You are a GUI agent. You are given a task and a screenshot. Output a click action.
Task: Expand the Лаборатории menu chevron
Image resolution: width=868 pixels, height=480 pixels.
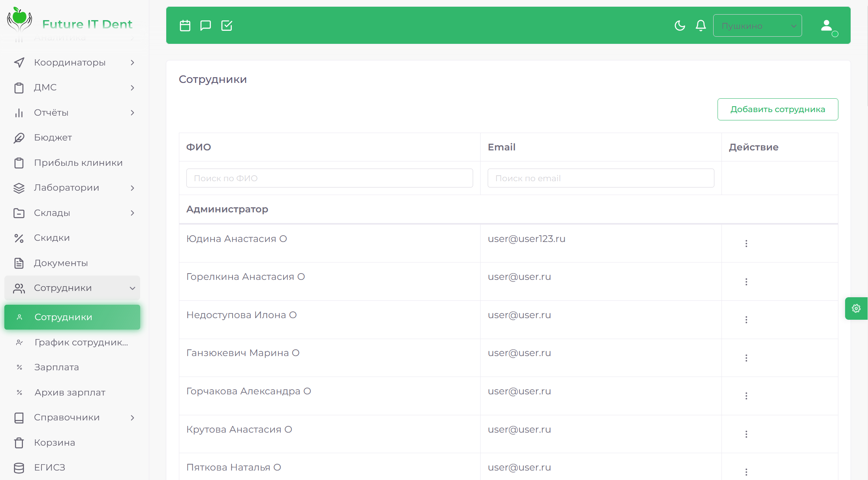point(133,188)
